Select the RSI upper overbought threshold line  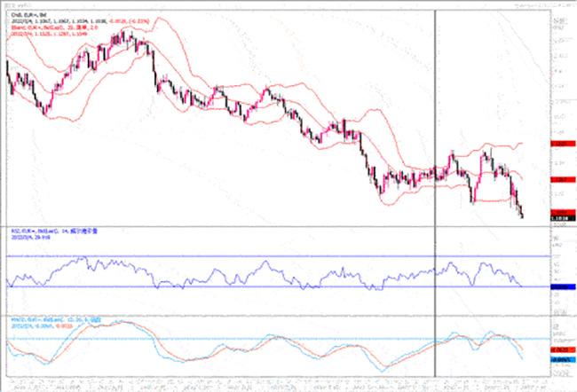click(266, 255)
